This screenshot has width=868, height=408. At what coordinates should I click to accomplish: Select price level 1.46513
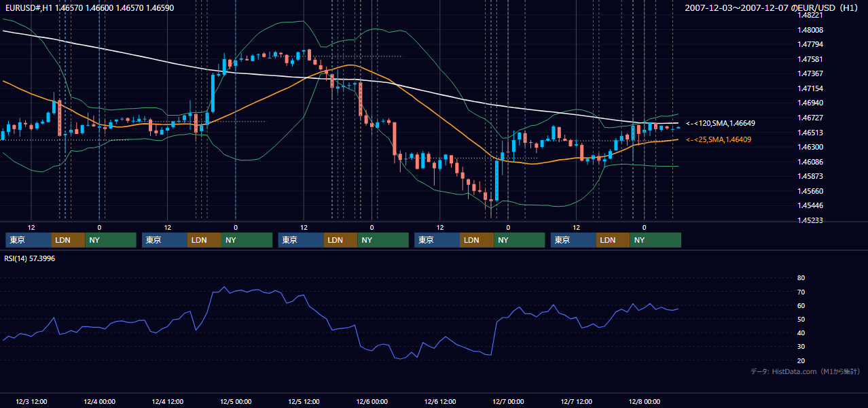coord(810,133)
